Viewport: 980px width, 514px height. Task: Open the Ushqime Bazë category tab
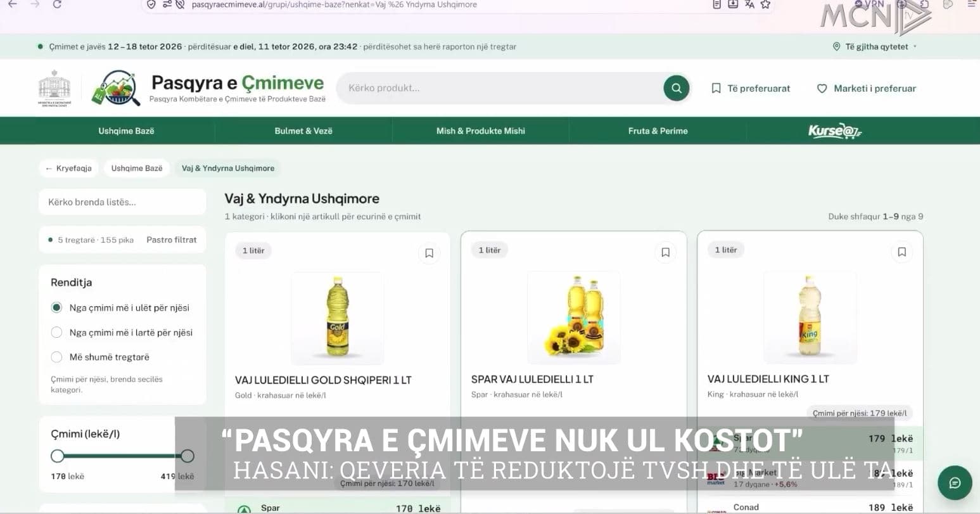126,131
